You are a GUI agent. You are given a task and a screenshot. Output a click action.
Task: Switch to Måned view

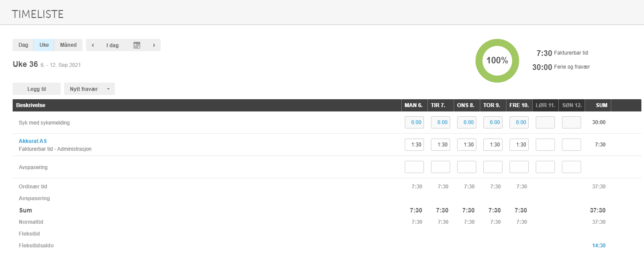[x=68, y=45]
